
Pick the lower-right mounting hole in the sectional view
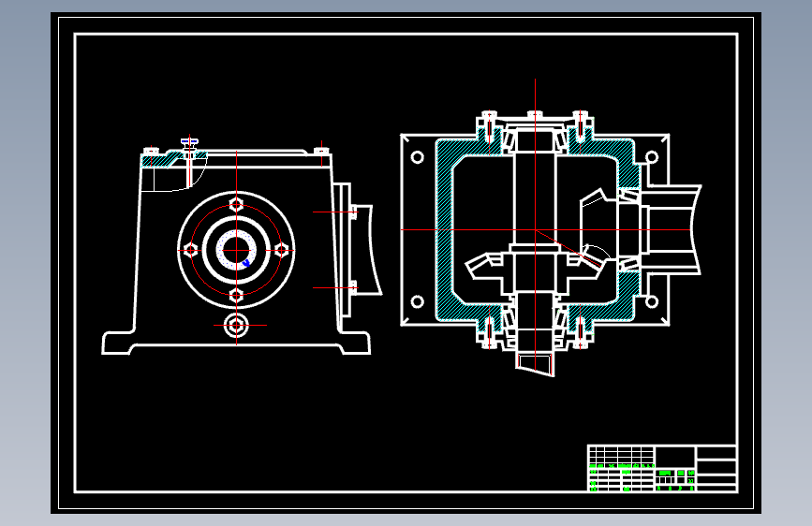click(x=652, y=301)
